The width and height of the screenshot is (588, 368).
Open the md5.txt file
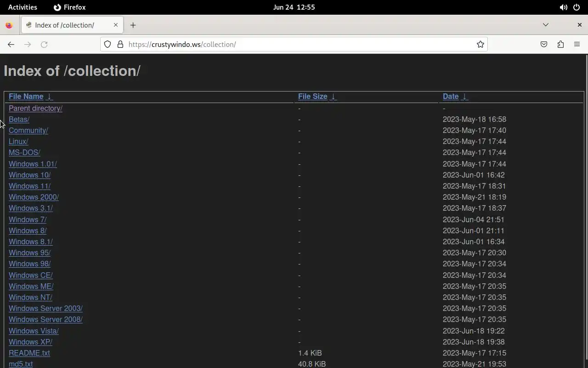[21, 364]
